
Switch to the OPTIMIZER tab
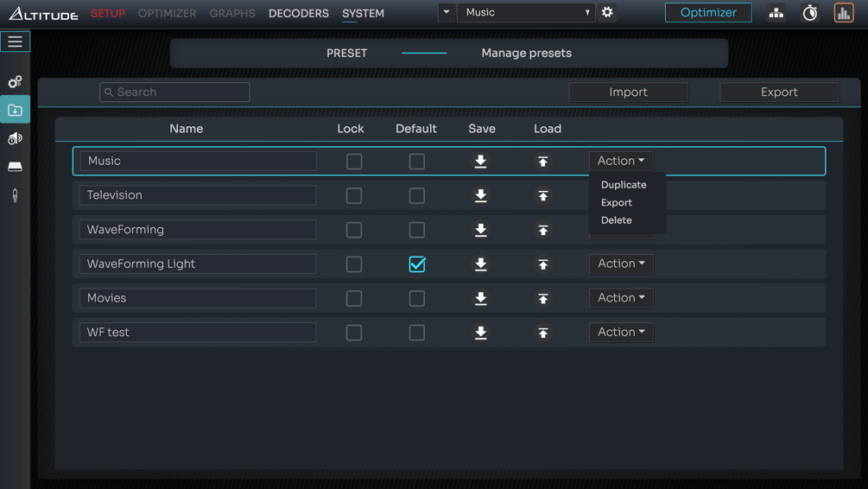168,13
